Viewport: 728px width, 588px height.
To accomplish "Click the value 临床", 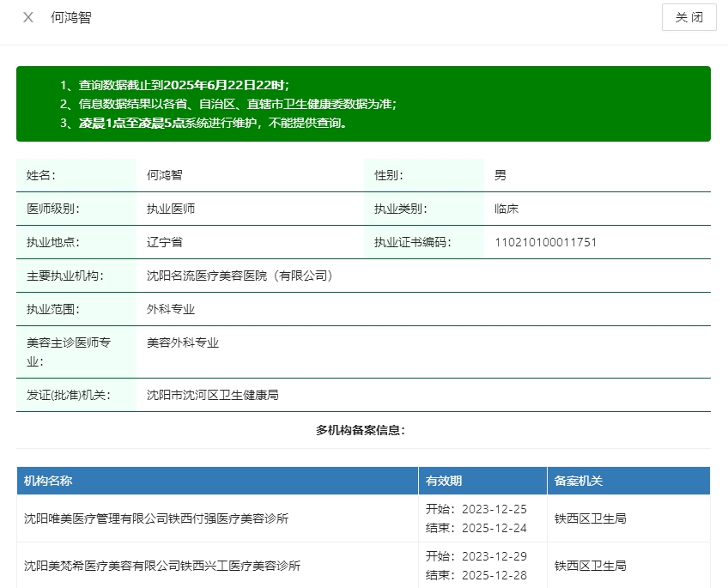I will pyautogui.click(x=506, y=209).
